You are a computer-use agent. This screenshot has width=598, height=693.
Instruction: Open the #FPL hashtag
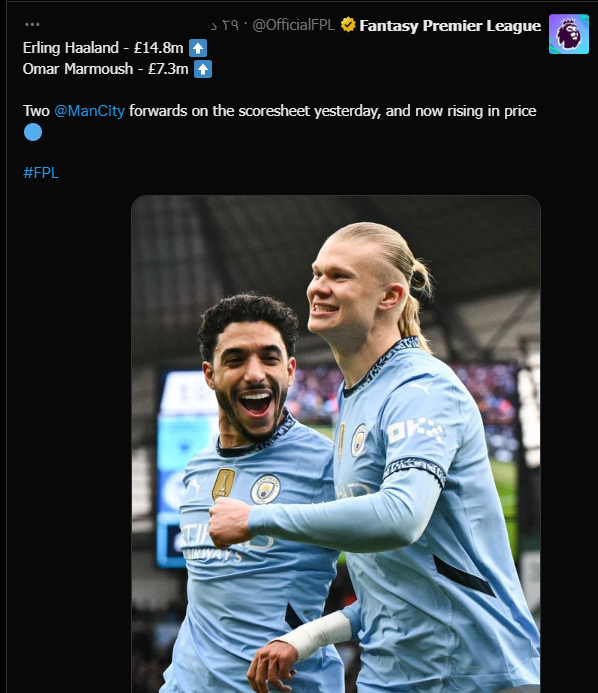41,173
